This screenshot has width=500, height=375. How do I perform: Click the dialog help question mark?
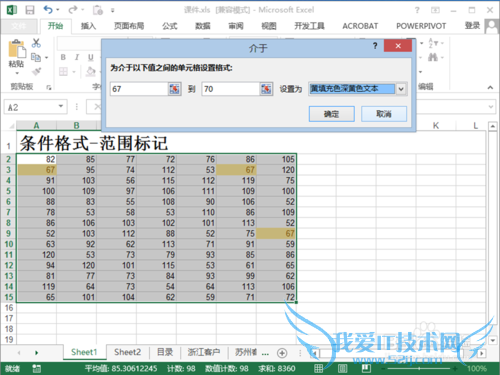pyautogui.click(x=375, y=46)
